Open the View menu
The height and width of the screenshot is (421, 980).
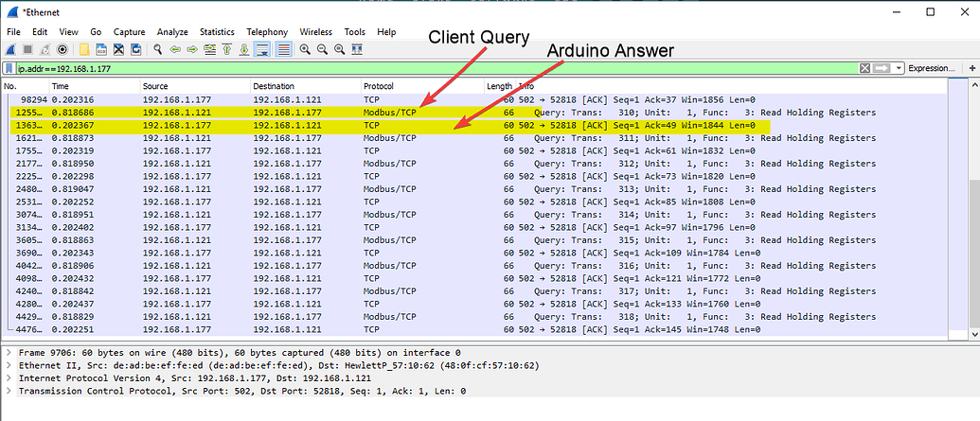pos(69,32)
